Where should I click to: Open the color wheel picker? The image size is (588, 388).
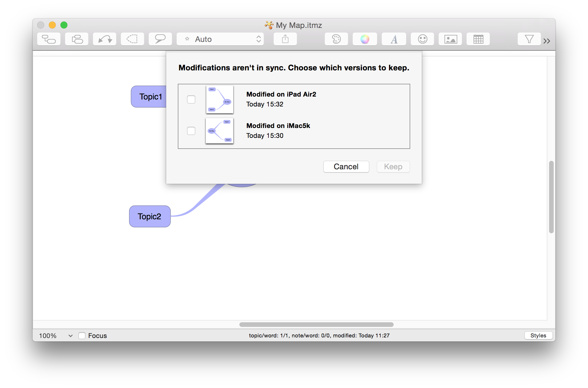(x=365, y=39)
